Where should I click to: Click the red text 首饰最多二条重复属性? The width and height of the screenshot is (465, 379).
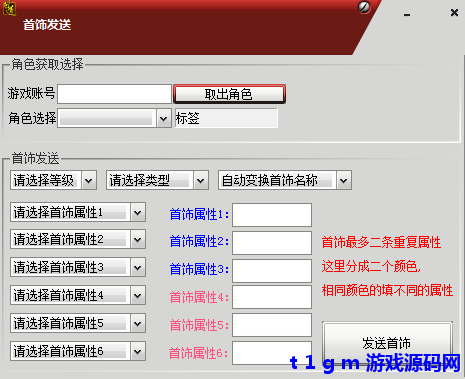click(x=381, y=242)
